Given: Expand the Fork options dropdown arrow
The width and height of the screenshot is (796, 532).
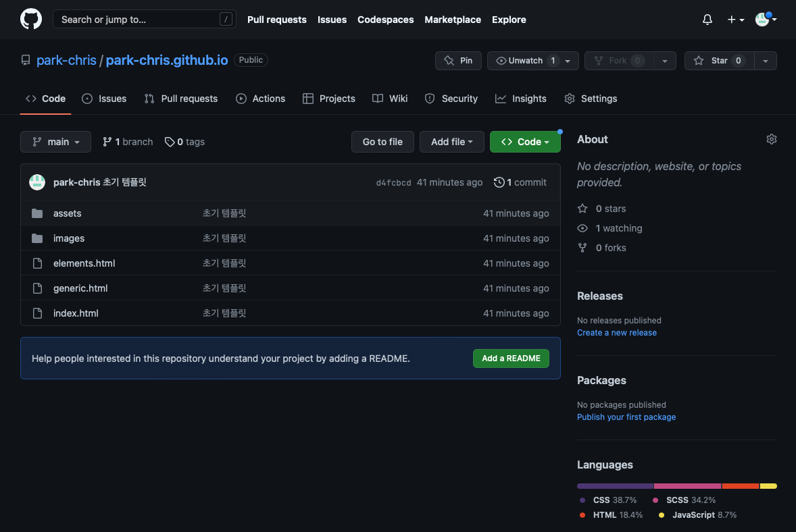Looking at the screenshot, I should [664, 61].
